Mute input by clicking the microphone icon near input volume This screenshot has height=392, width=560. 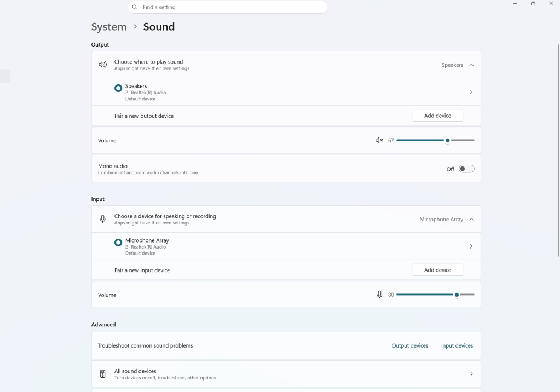point(379,295)
